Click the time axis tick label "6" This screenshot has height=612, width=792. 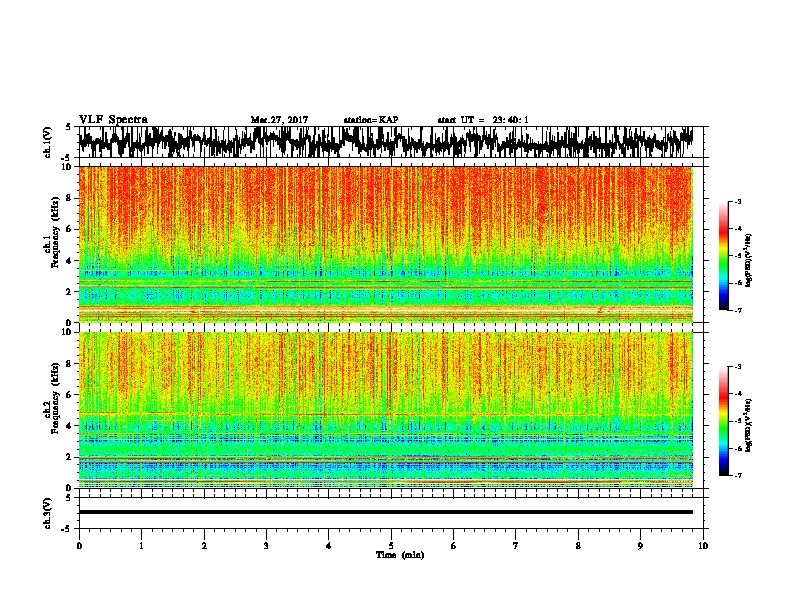[x=454, y=546]
